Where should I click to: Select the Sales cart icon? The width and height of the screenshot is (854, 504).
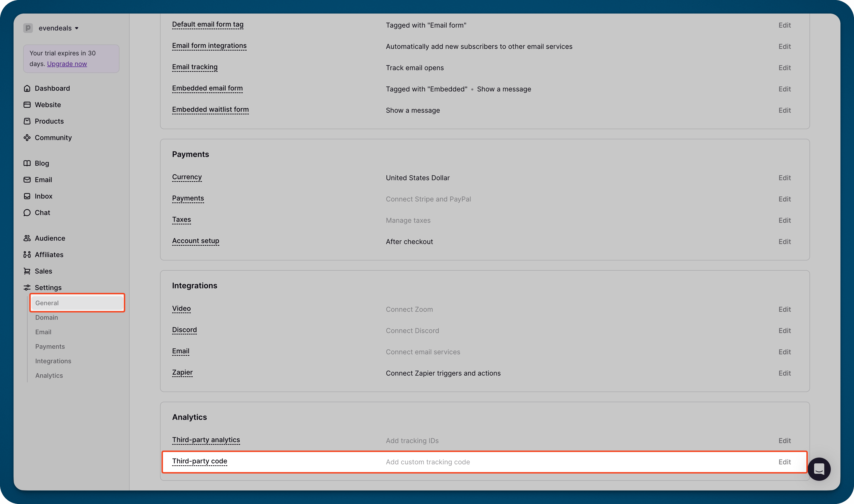click(x=27, y=271)
